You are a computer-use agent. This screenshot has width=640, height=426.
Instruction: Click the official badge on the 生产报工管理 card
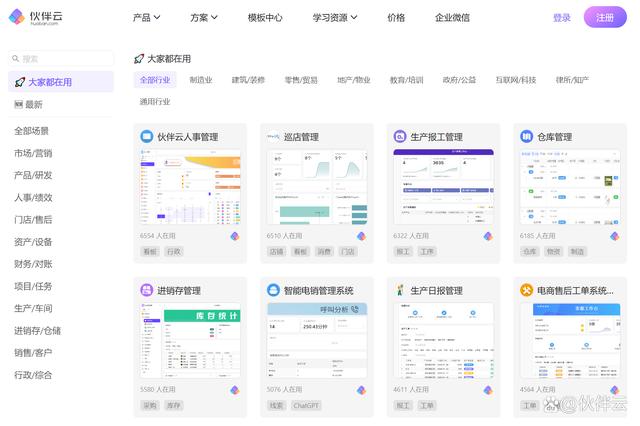tap(488, 236)
